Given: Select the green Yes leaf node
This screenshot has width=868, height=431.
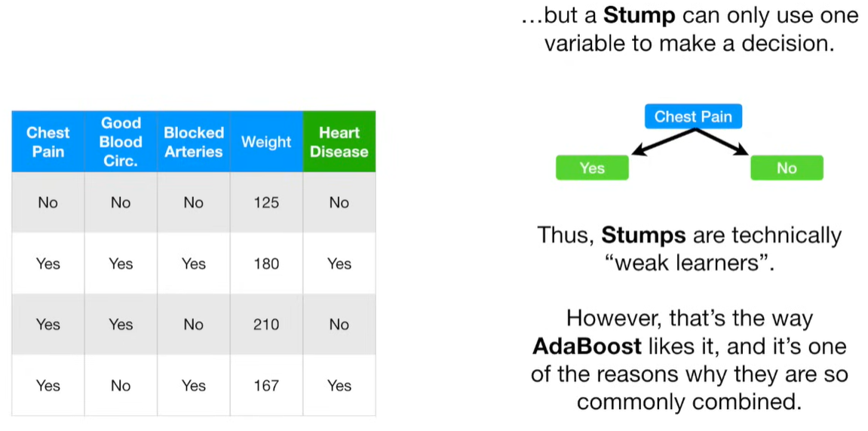Looking at the screenshot, I should coord(592,168).
